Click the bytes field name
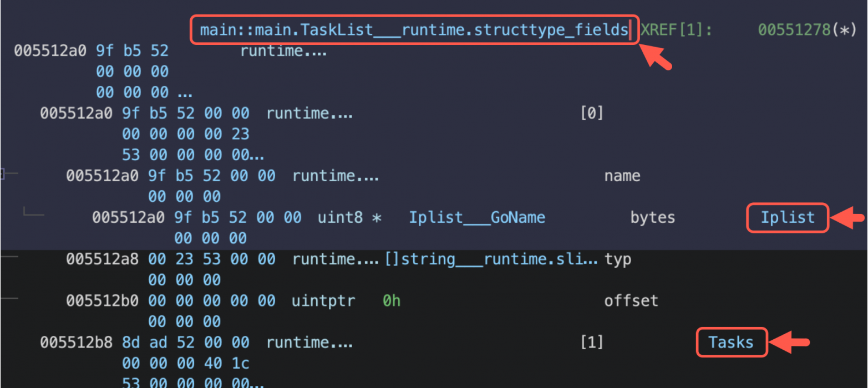The image size is (868, 388). click(652, 218)
